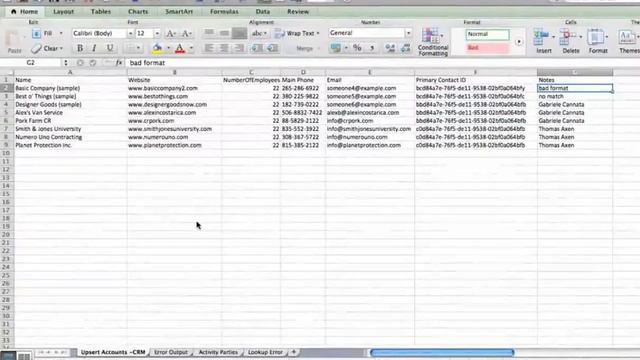
Task: Select the Activity Parties sheet tab
Action: click(218, 352)
